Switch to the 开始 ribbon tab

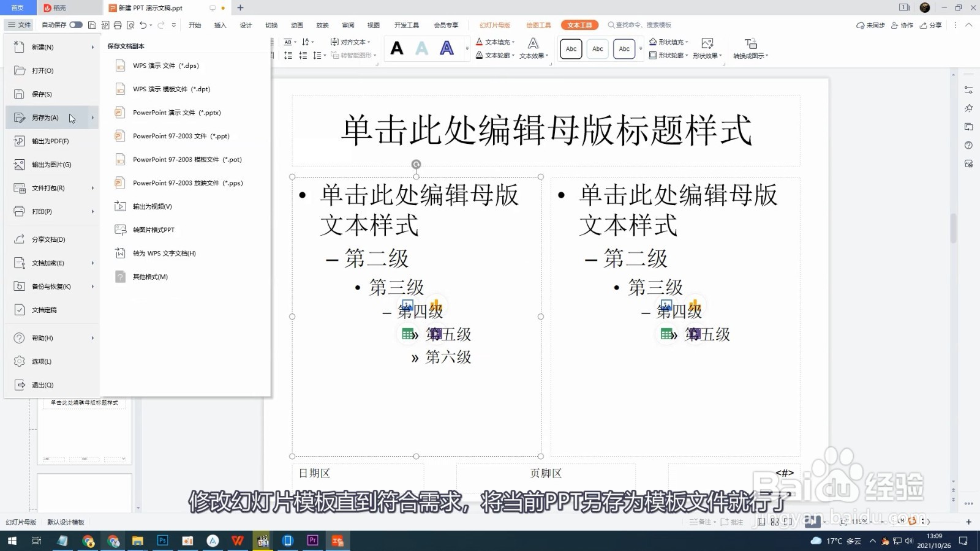coord(195,25)
